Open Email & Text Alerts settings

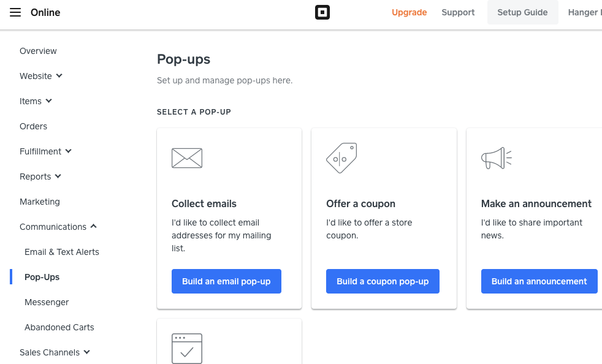point(62,252)
